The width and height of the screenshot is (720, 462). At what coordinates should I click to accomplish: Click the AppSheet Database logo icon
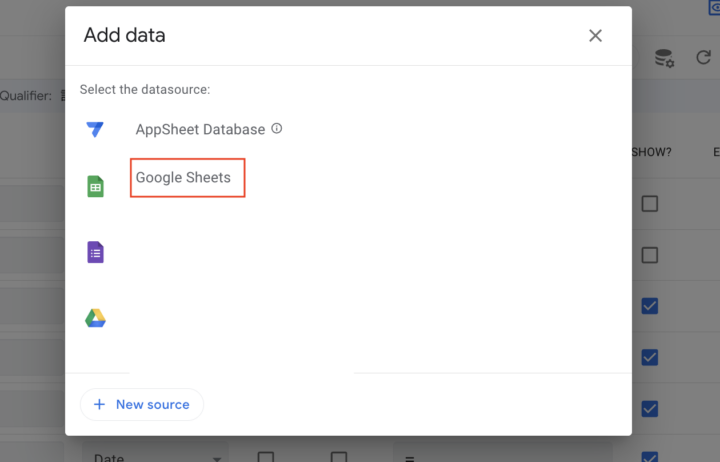click(95, 130)
